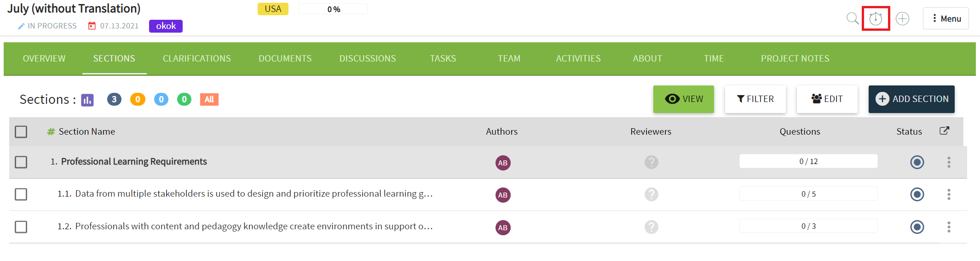Tick checkbox for Professional Learning Requirements
Screen dimensions: 980x261
tap(21, 162)
